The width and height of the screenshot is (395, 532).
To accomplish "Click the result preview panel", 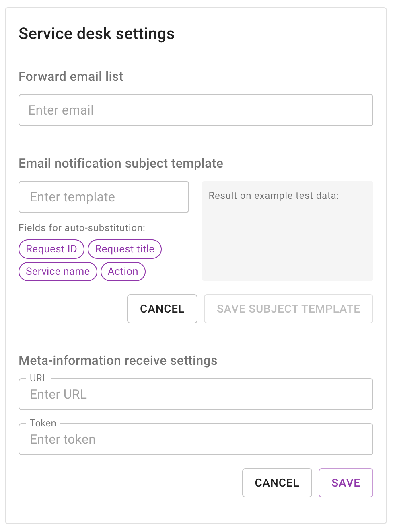I will coord(287,231).
